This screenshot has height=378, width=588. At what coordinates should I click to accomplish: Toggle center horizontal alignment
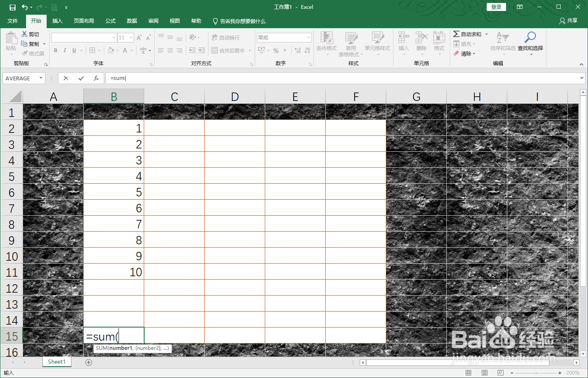[170, 50]
